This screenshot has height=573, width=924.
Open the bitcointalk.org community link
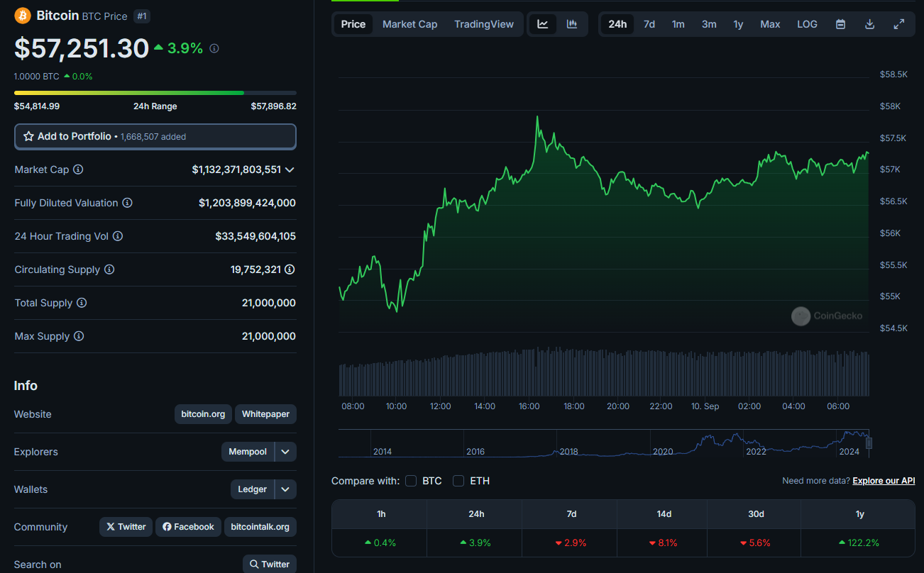point(260,527)
